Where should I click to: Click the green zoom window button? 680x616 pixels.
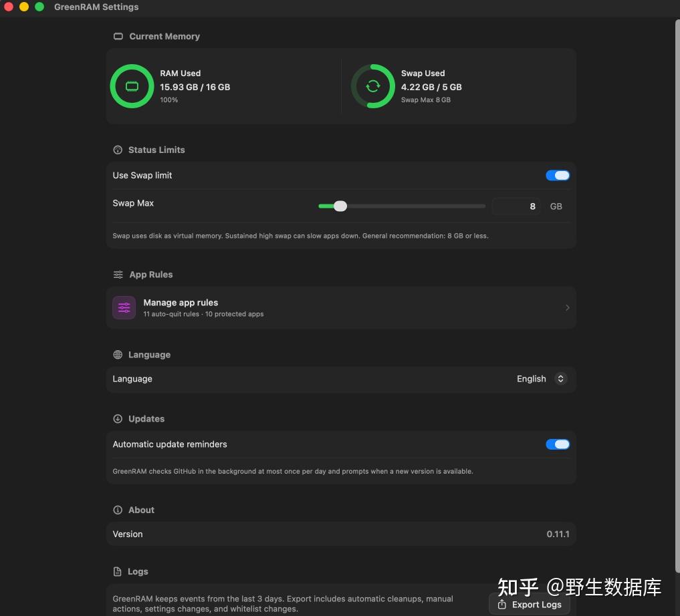(x=39, y=7)
